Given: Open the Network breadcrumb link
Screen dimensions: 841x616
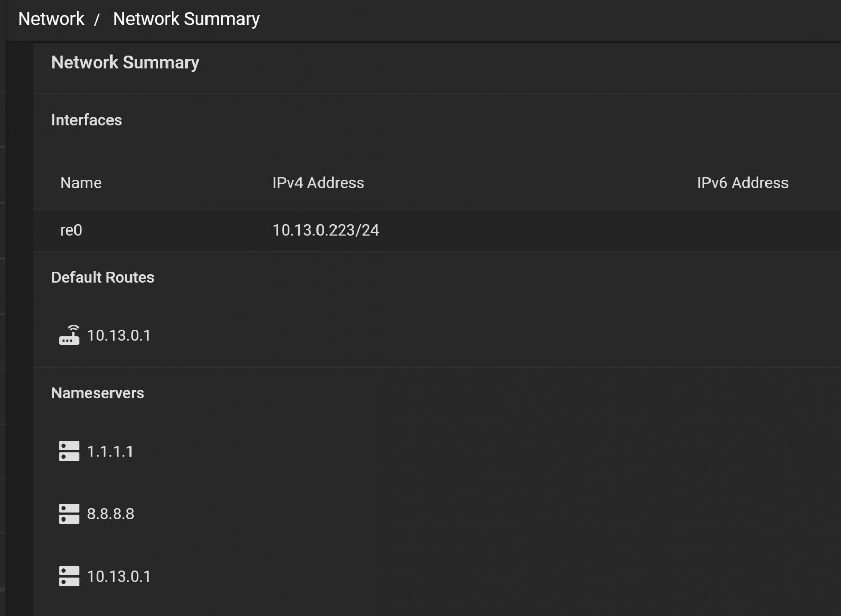Looking at the screenshot, I should [51, 19].
